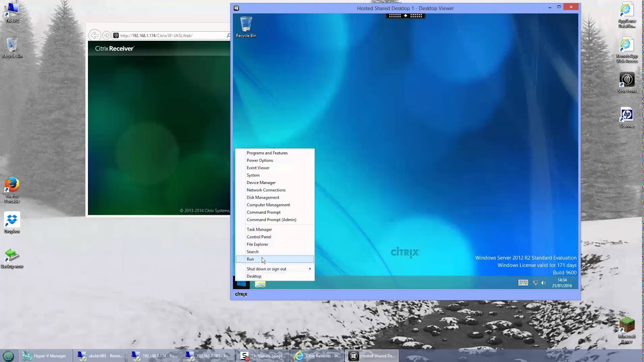Viewport: 644px width, 362px height.
Task: Click the Desktop Viewer window menu icon
Action: coord(236,8)
